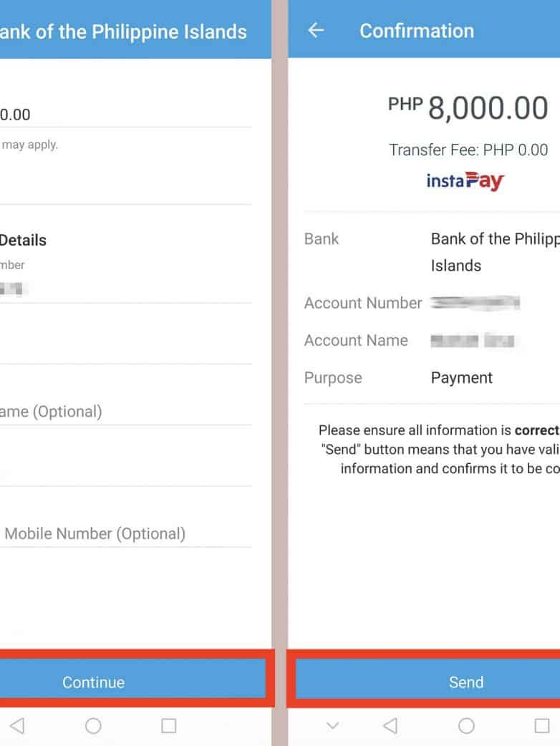Screen dimensions: 560x746
Task: Tap the PHP 8,000.00 amount
Action: pos(468,108)
